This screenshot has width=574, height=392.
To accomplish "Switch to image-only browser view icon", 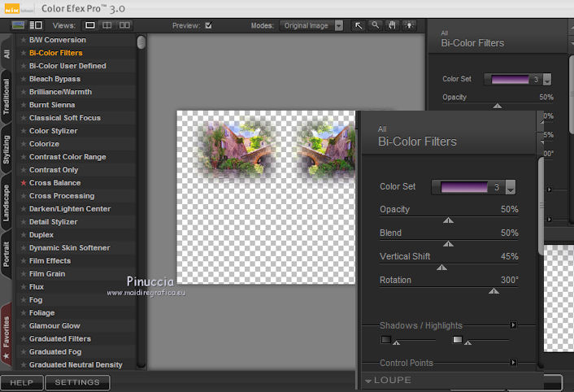I will 18,25.
